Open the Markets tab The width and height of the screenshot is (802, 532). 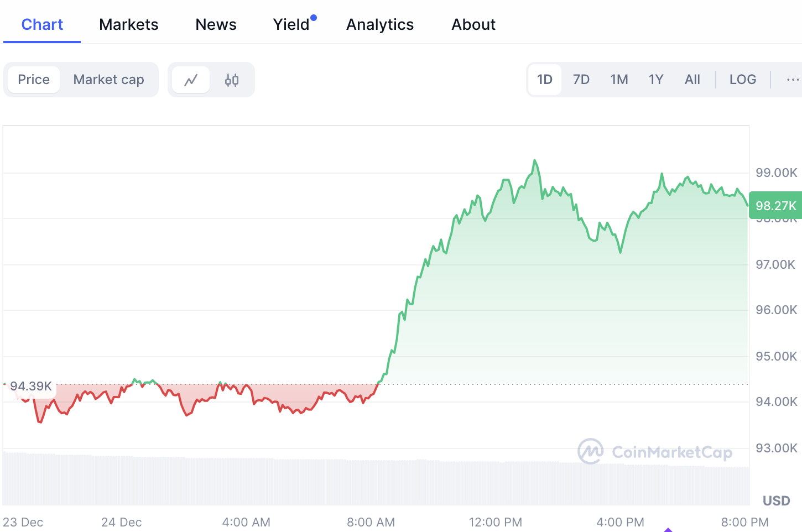pos(128,24)
